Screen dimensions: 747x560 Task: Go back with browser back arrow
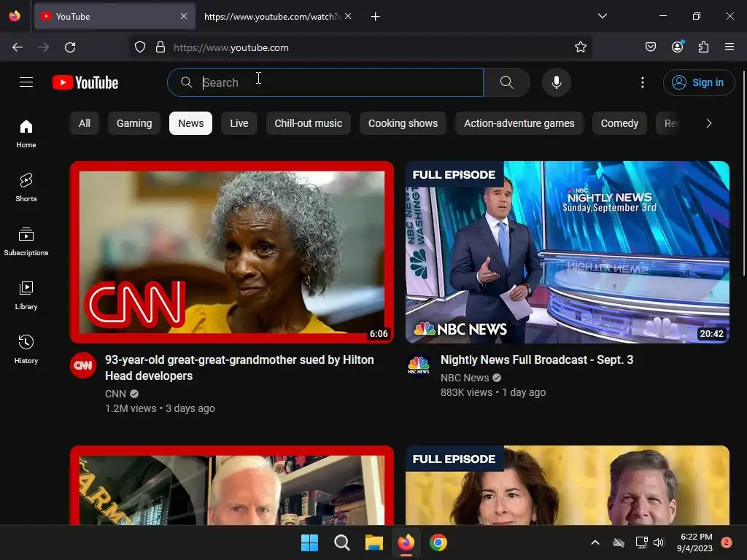point(18,47)
